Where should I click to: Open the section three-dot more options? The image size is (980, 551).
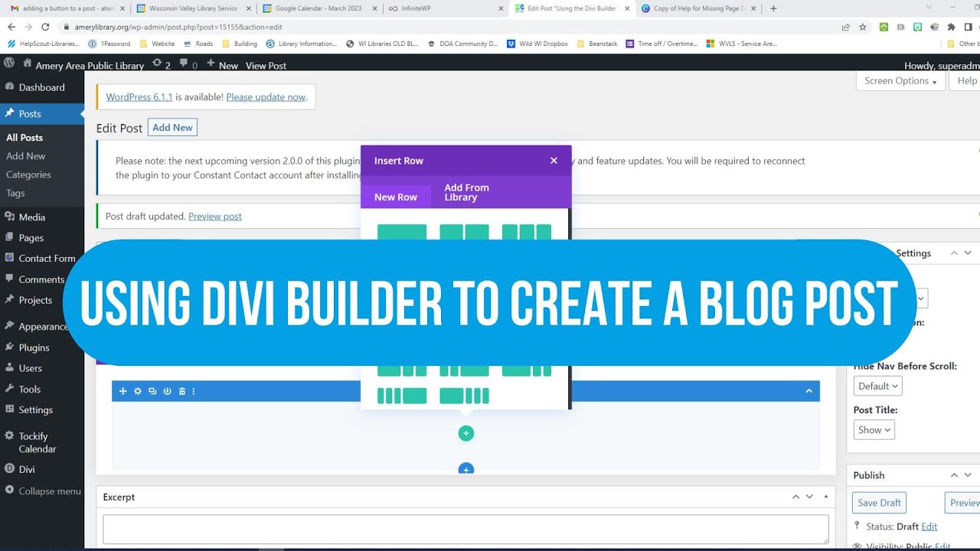coord(194,391)
